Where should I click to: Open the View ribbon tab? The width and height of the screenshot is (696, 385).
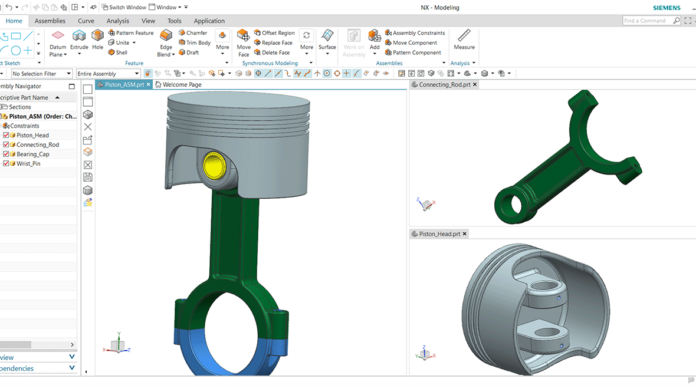(x=148, y=21)
